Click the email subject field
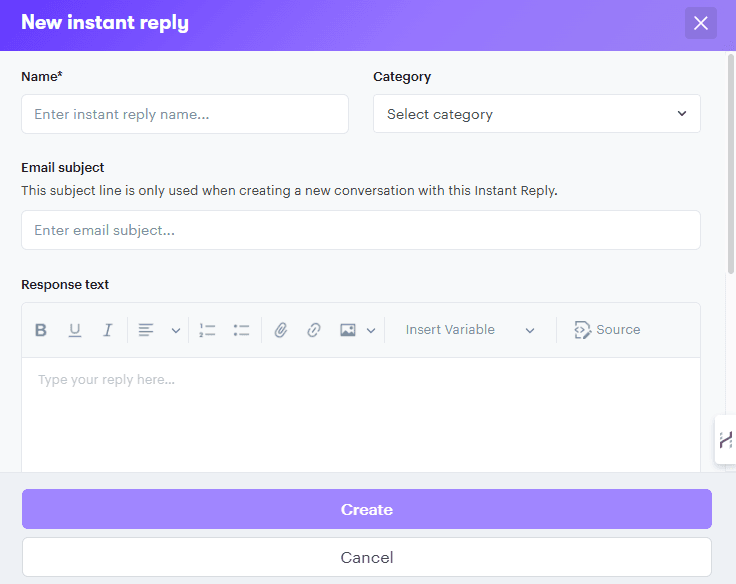Screen dimensions: 736x584 pos(360,230)
